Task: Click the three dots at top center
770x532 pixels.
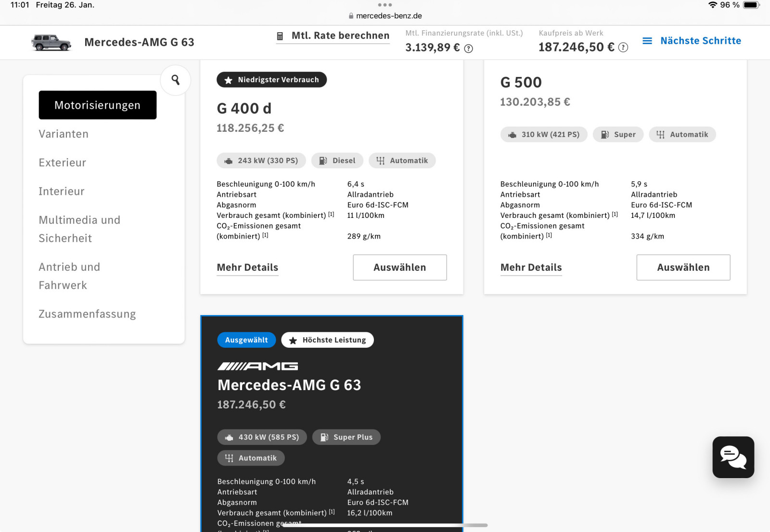Action: pyautogui.click(x=385, y=5)
